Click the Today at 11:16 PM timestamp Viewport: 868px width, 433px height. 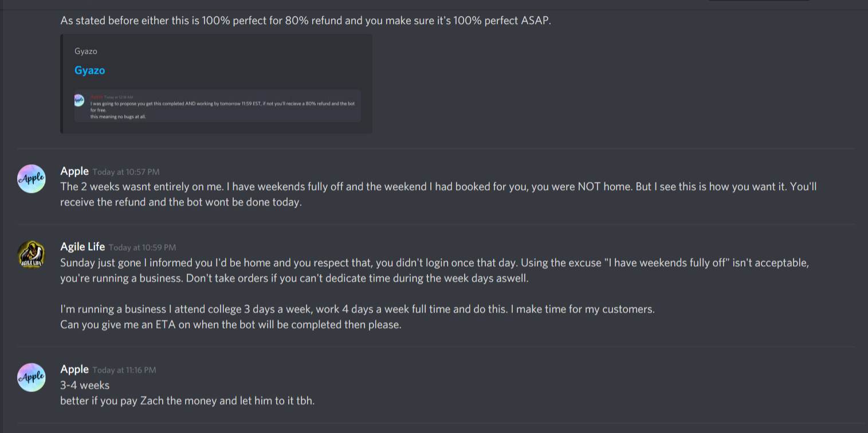124,370
